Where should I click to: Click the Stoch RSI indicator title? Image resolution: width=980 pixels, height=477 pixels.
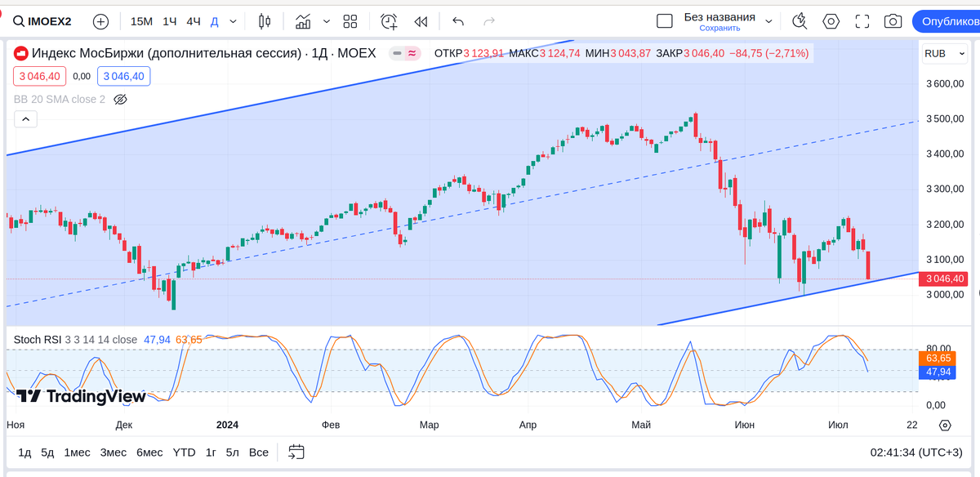(x=38, y=339)
